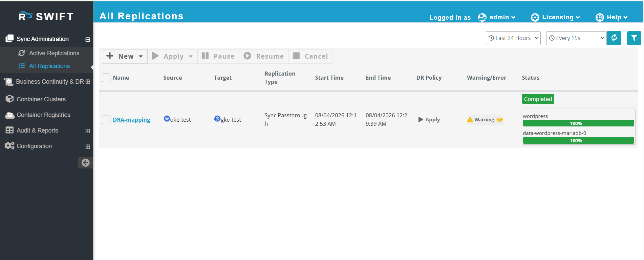The height and width of the screenshot is (260, 644).
Task: Click the Container Clusters cube icon
Action: [9, 99]
